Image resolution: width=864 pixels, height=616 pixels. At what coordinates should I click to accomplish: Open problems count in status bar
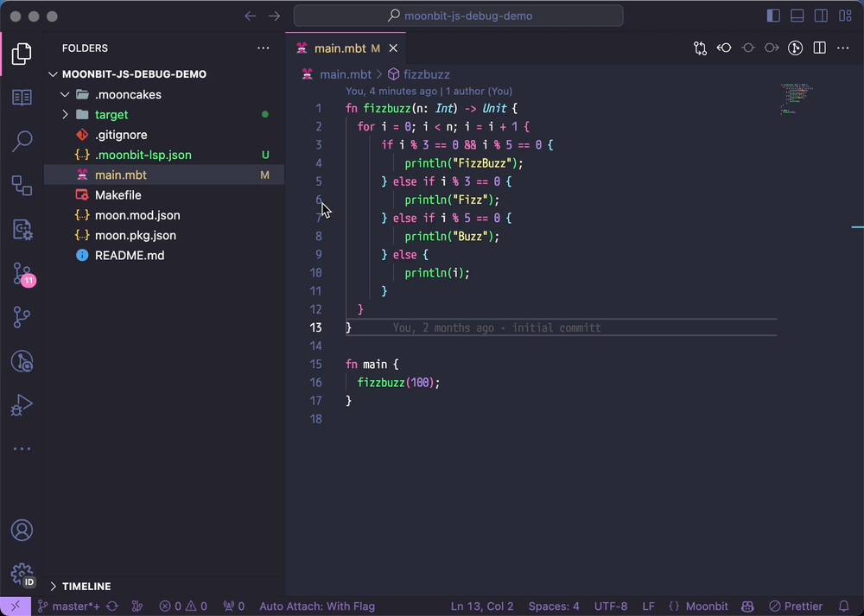pyautogui.click(x=183, y=606)
